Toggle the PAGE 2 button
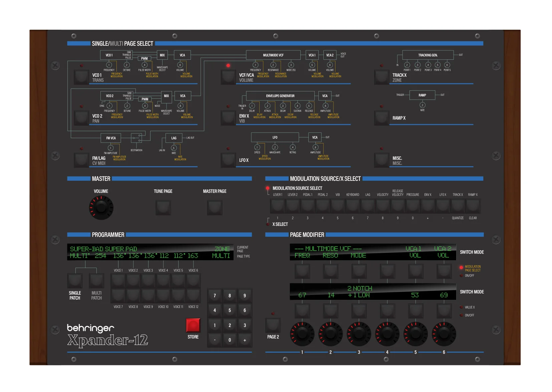 pos(273,325)
